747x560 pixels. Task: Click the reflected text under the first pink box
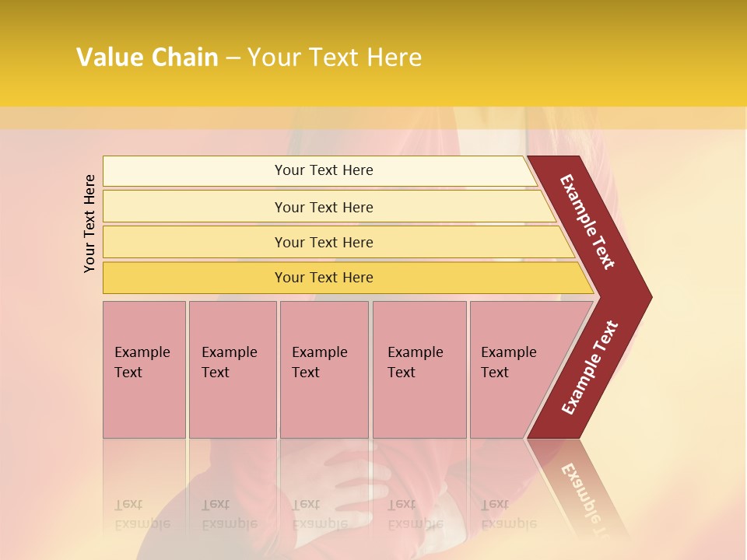[x=142, y=514]
